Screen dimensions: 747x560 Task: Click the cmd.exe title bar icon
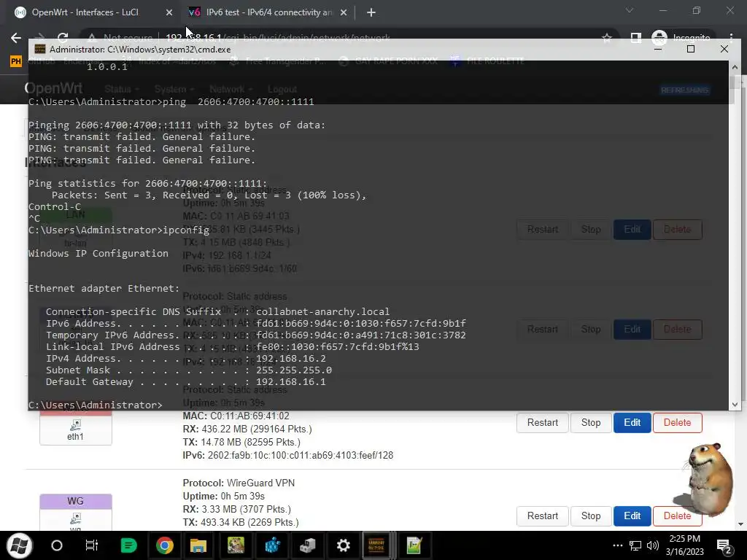point(40,49)
